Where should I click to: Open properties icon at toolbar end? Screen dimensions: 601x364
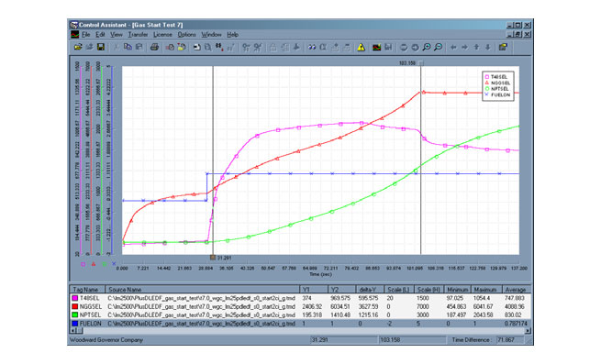pos(503,47)
